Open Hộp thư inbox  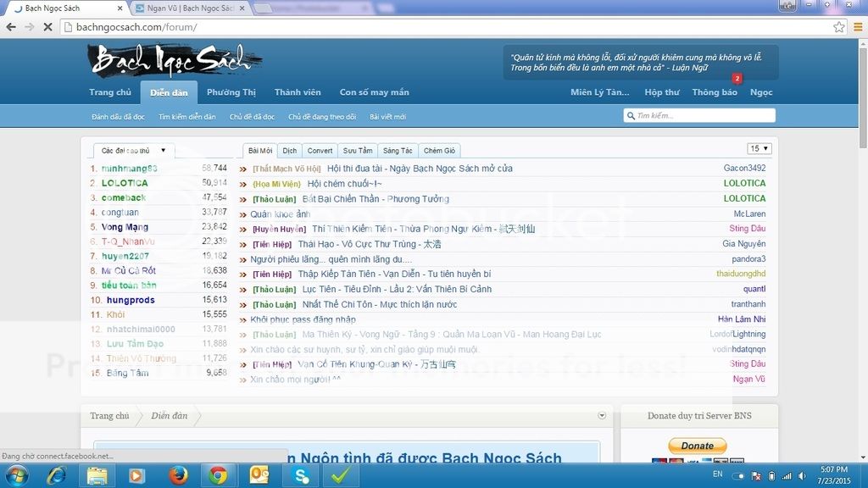click(x=661, y=92)
